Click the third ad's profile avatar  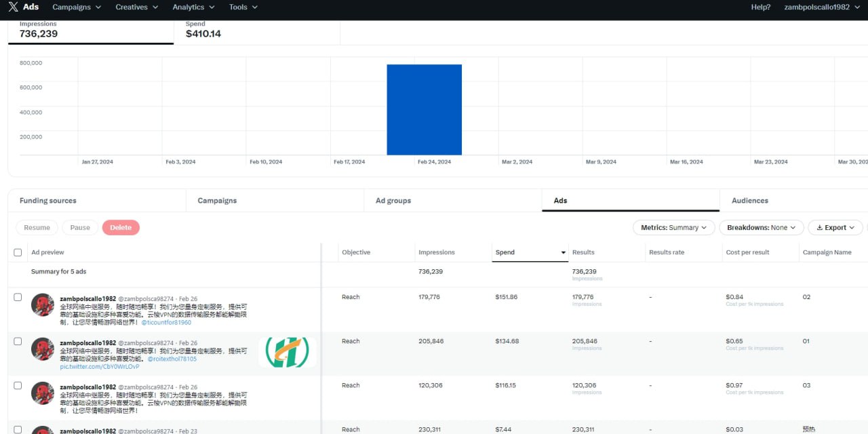tap(43, 393)
